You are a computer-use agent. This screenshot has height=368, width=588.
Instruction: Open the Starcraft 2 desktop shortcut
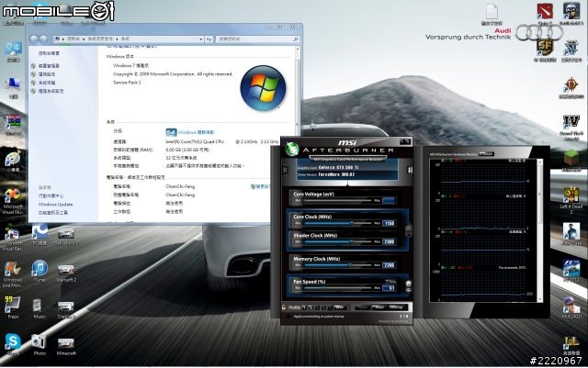(66, 273)
